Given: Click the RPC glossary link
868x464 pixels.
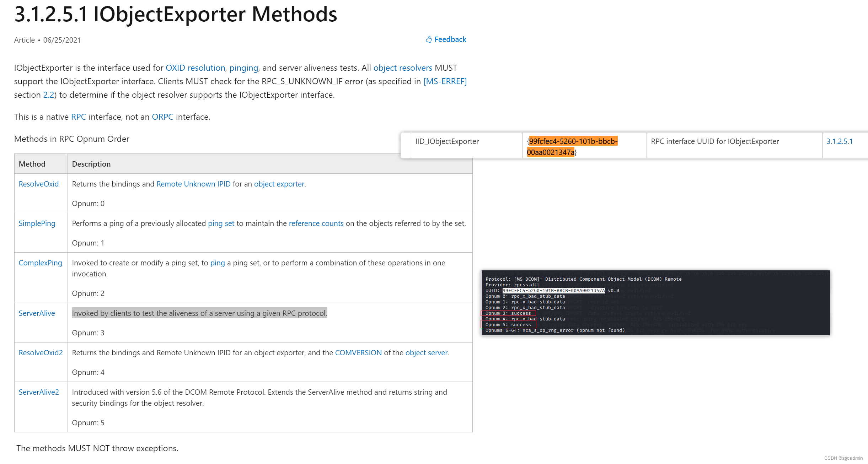Looking at the screenshot, I should pyautogui.click(x=79, y=117).
